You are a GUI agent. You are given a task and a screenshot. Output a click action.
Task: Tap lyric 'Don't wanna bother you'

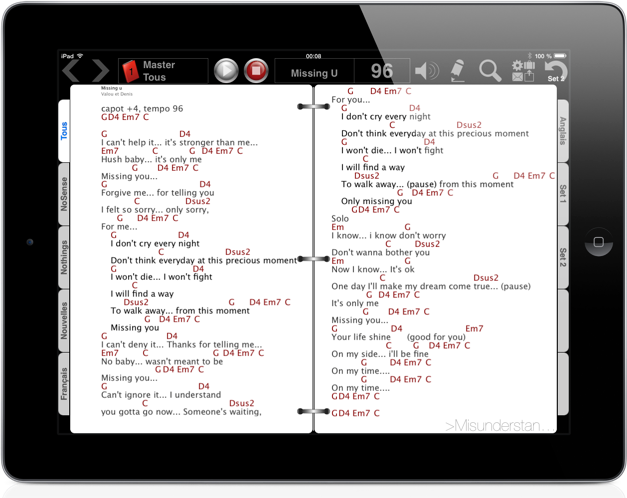coord(380,252)
